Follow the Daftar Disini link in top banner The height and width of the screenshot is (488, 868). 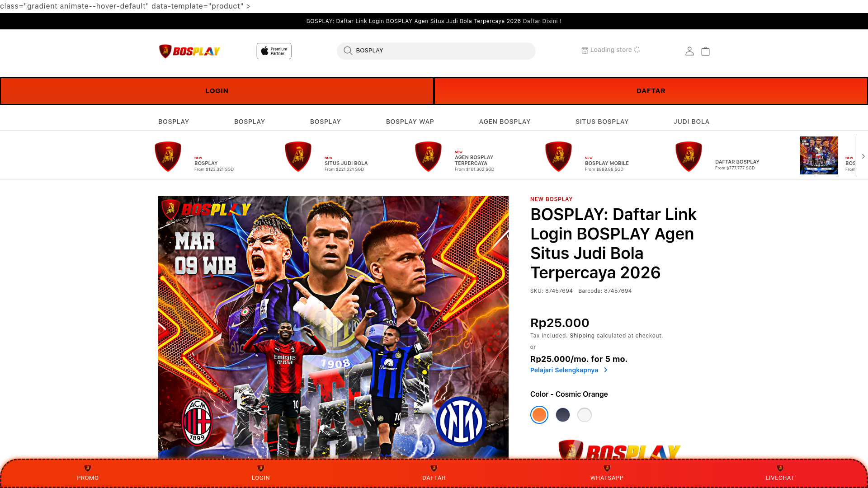pyautogui.click(x=542, y=21)
